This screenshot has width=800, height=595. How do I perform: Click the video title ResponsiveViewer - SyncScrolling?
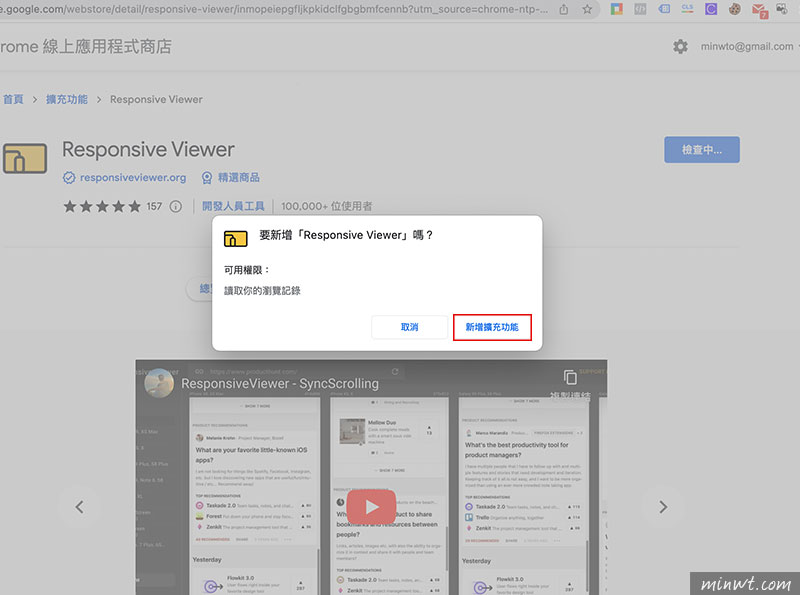280,383
